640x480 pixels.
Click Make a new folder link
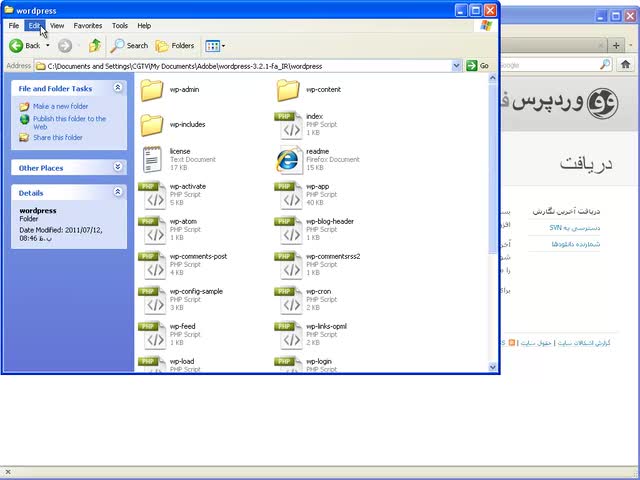60,106
